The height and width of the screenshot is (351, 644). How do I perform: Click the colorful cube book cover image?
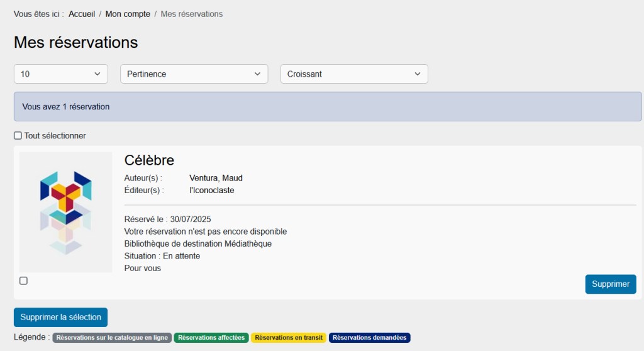pos(65,212)
